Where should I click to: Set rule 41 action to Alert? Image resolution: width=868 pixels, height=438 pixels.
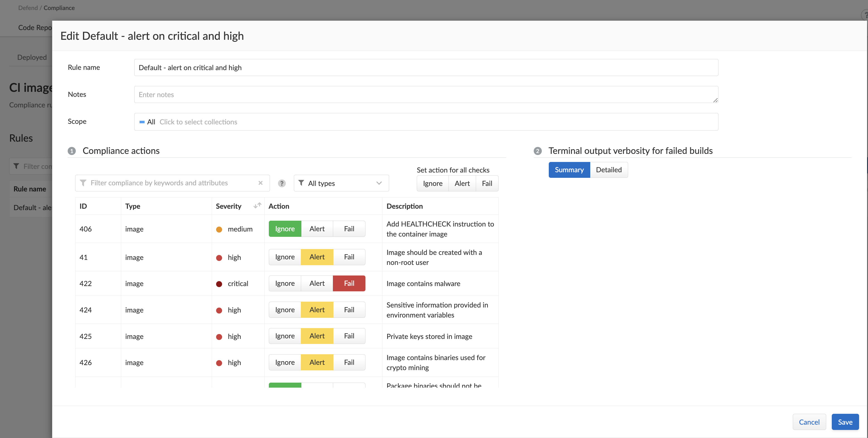tap(317, 257)
